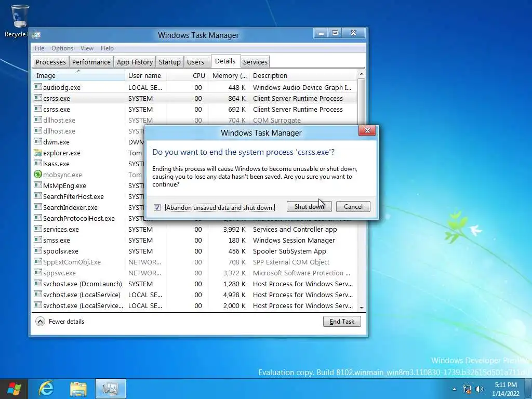
Task: Select the svchost.exe (LocalService) row
Action: [x=195, y=295]
